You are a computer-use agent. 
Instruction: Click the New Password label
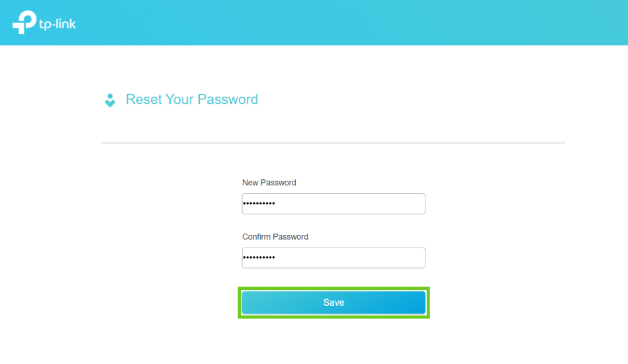point(269,183)
